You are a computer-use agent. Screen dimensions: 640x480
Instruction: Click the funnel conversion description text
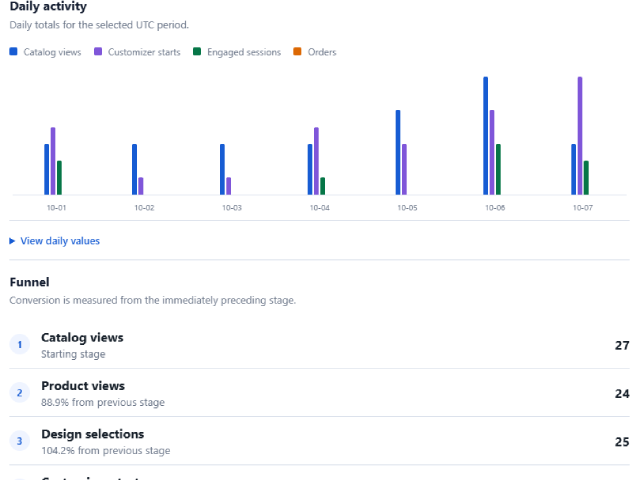[153, 300]
